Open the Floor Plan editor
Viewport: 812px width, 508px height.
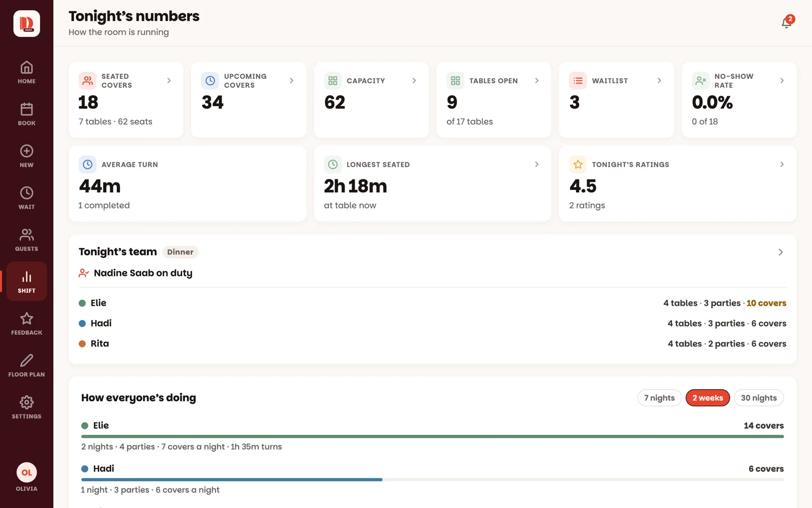pos(26,366)
